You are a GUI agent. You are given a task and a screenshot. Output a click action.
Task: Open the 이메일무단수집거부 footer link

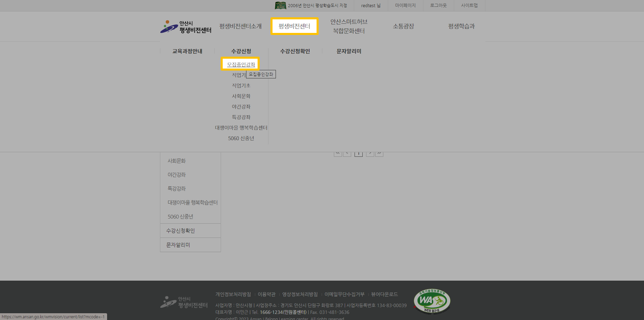[x=344, y=294]
